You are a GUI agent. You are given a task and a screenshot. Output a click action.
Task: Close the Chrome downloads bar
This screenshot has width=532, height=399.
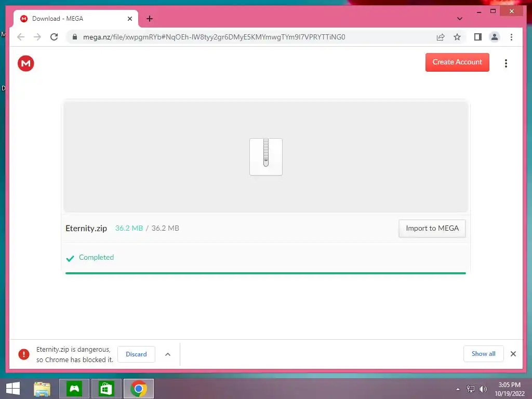[513, 354]
